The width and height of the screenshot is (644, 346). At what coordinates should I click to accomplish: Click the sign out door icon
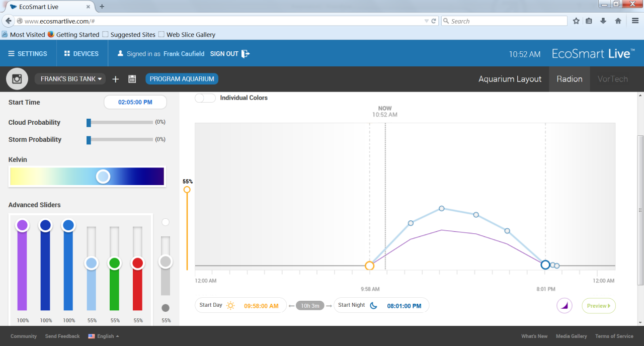246,54
